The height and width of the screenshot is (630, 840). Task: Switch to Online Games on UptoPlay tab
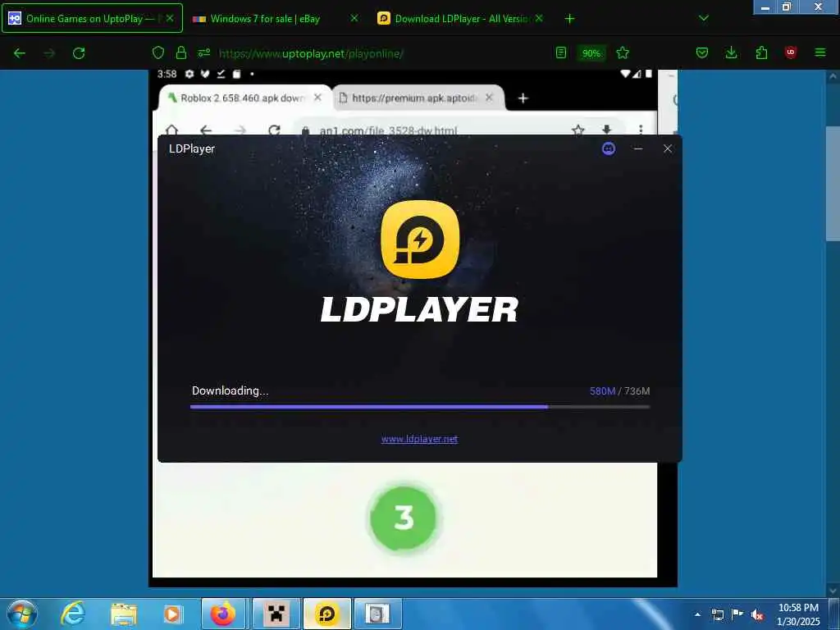(92, 18)
